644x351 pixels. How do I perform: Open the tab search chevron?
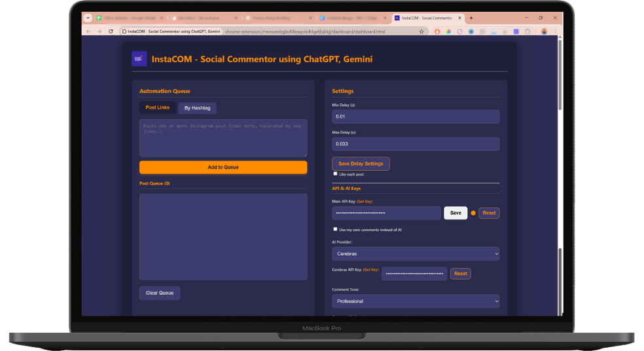pos(88,18)
